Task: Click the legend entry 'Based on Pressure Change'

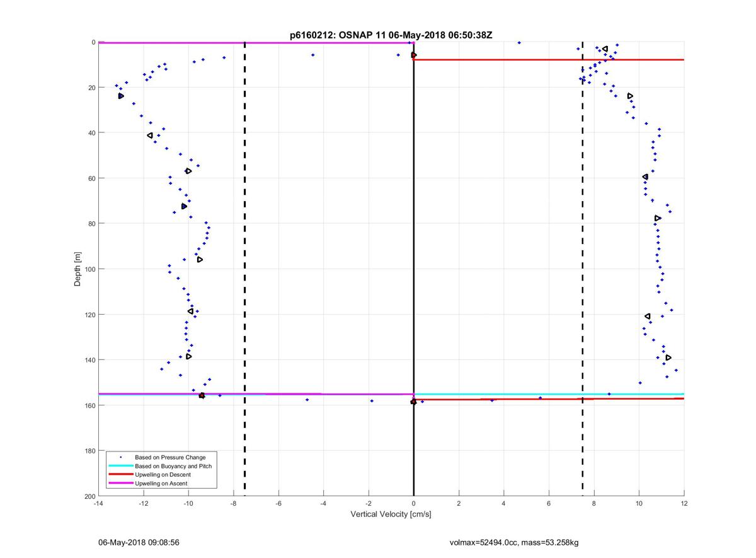Action: 170,457
